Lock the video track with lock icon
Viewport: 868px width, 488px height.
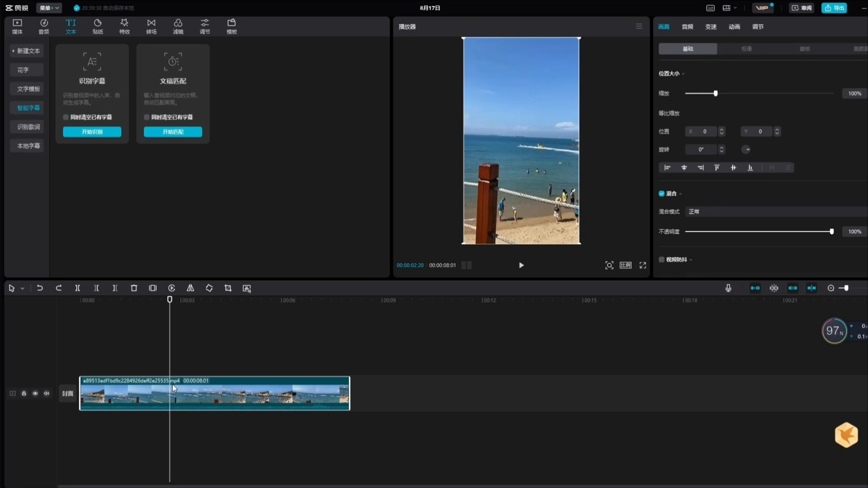(24, 393)
